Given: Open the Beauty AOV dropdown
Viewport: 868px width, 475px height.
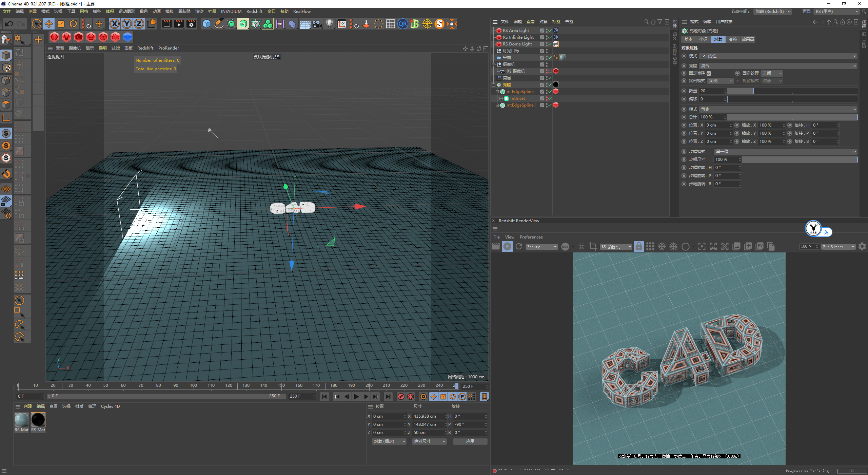Looking at the screenshot, I should coord(541,247).
